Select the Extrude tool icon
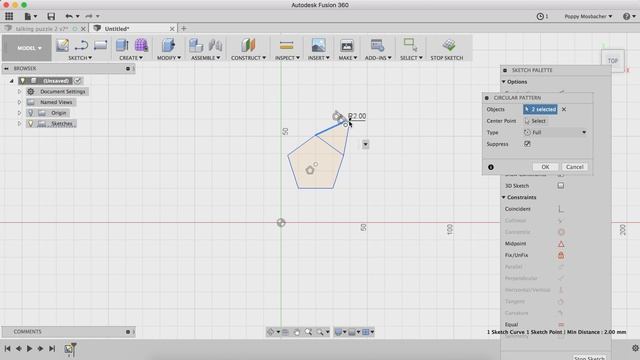 (122, 45)
